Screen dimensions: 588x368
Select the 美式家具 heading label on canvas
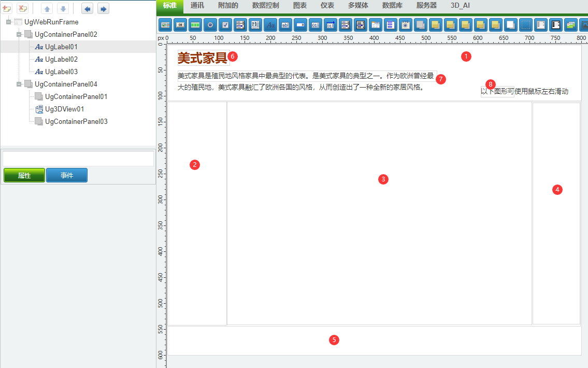pyautogui.click(x=203, y=58)
